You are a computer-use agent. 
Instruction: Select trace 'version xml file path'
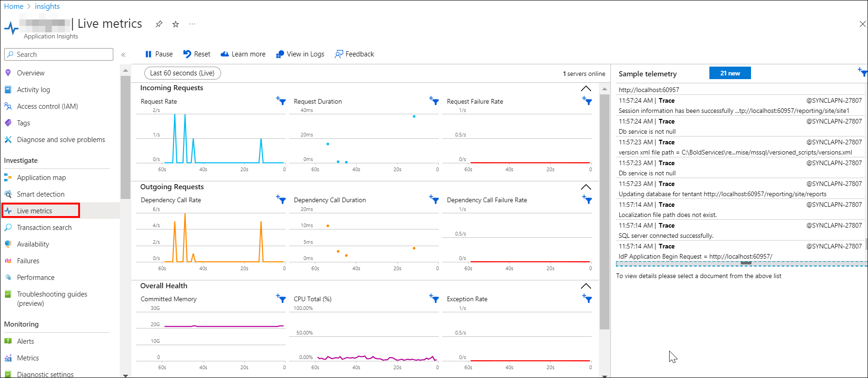[x=740, y=147]
